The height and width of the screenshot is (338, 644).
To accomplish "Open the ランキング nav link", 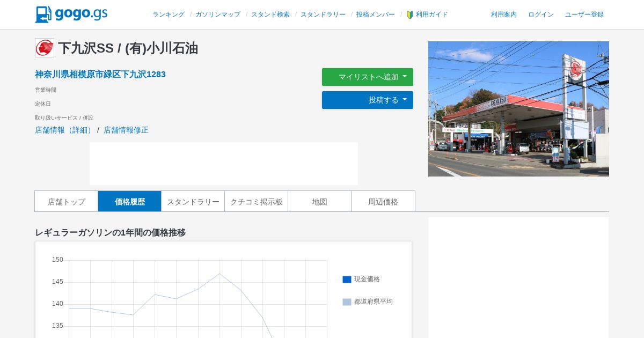I will click(169, 14).
